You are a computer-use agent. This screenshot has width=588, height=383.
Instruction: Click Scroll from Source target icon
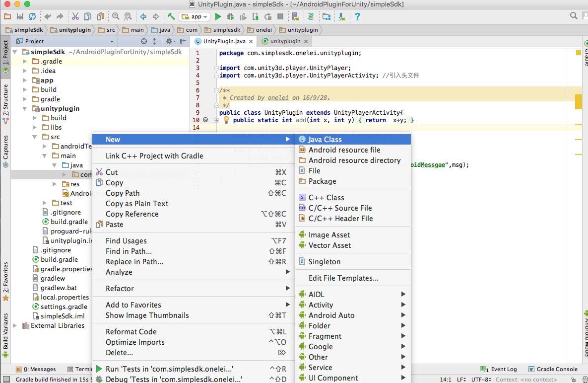point(144,41)
